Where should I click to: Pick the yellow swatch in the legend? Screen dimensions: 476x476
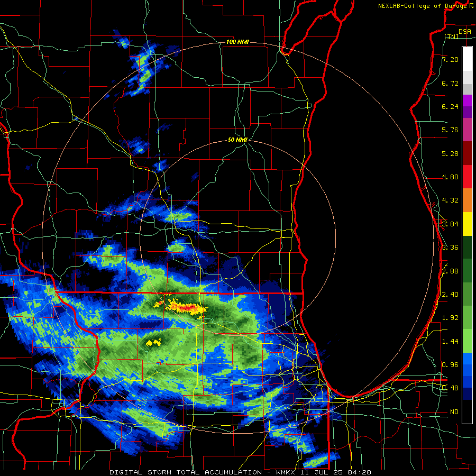coord(467,224)
